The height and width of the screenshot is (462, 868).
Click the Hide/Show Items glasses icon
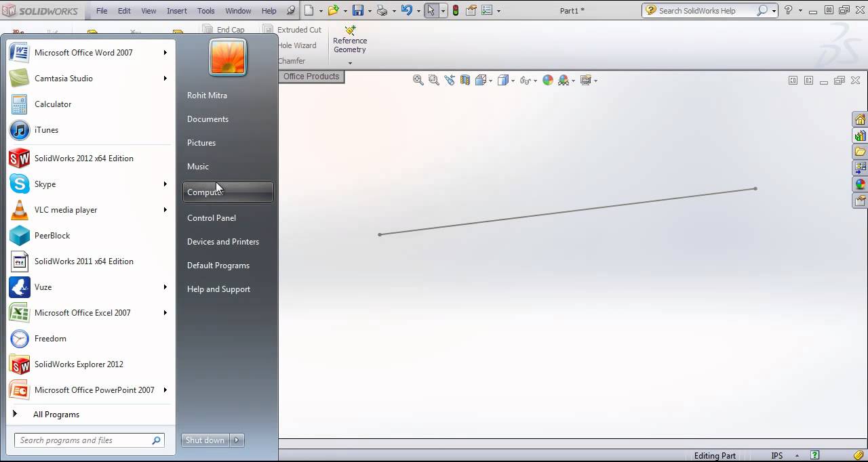pos(525,80)
